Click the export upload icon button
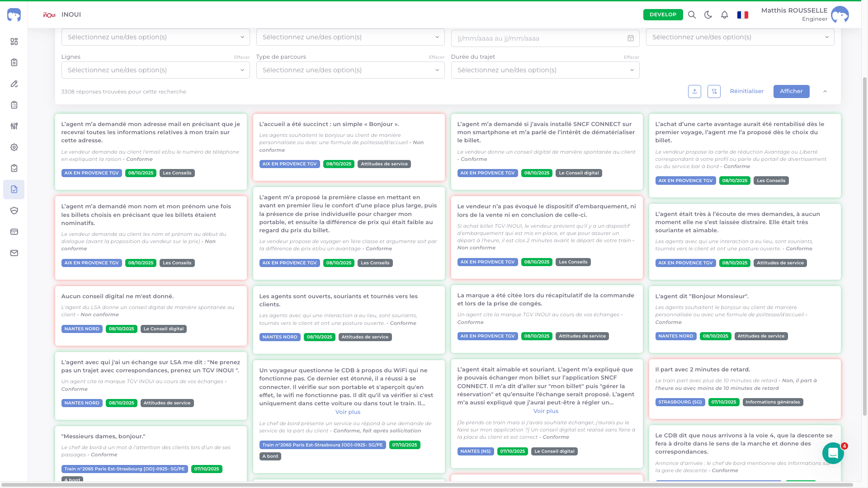Image resolution: width=868 pixels, height=488 pixels. (x=695, y=91)
